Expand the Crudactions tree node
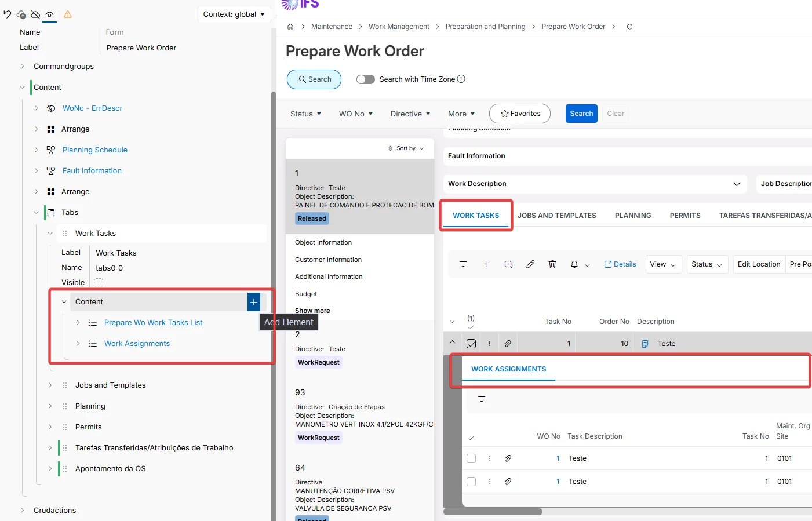 pos(23,511)
